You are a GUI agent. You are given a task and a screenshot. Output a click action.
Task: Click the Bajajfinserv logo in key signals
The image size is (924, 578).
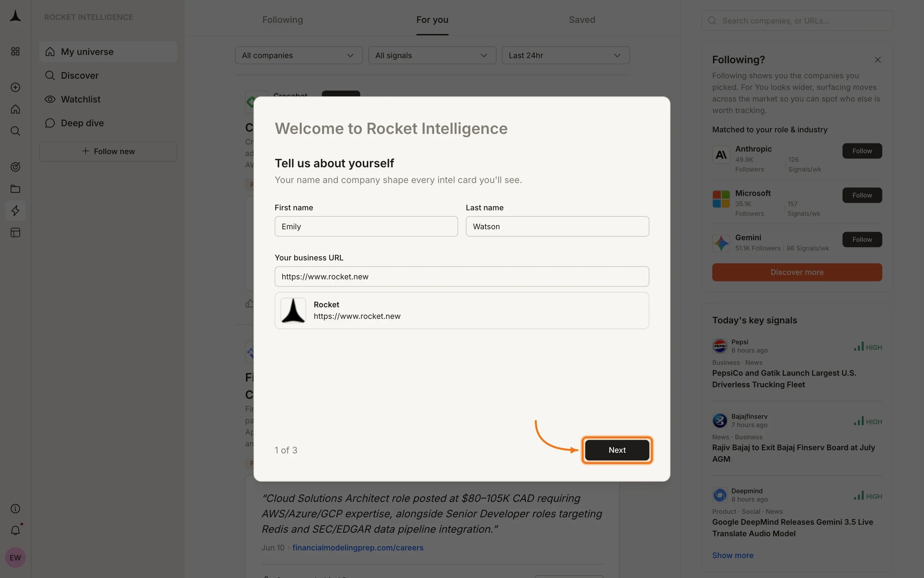720,421
